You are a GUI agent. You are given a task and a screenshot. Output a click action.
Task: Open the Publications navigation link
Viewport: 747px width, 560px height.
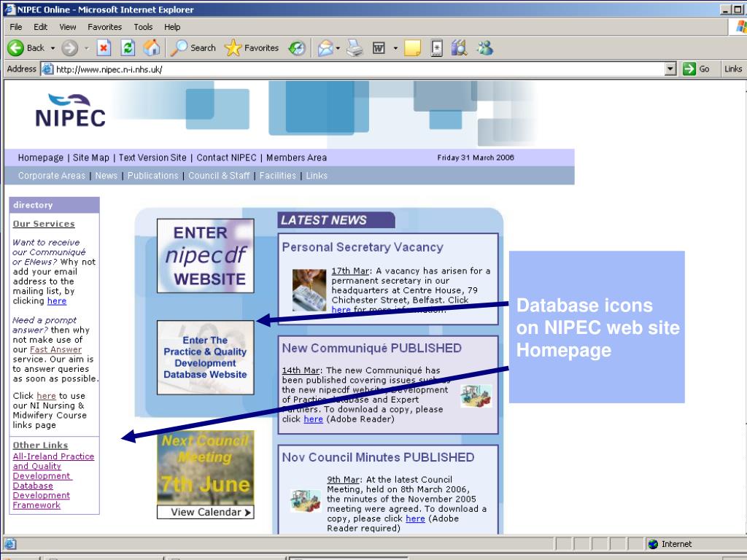coord(153,176)
